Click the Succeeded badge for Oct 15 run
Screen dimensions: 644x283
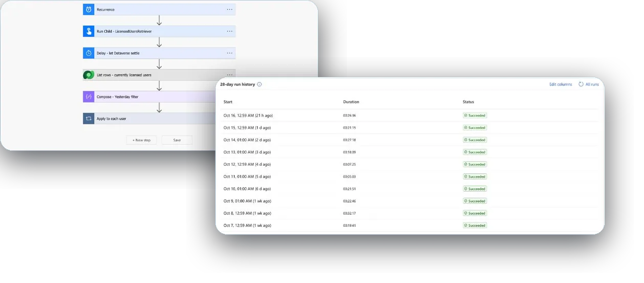click(x=475, y=128)
